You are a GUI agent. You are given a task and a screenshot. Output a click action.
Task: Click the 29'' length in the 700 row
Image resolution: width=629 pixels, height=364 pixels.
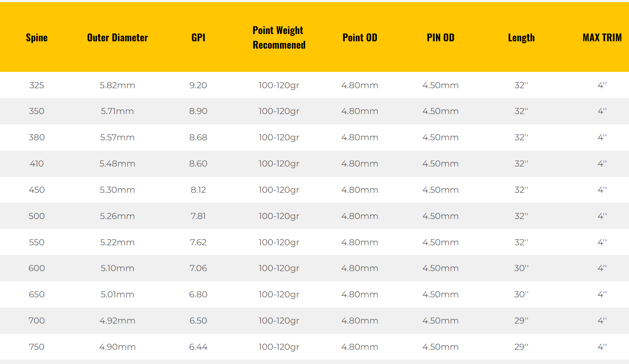[521, 321]
